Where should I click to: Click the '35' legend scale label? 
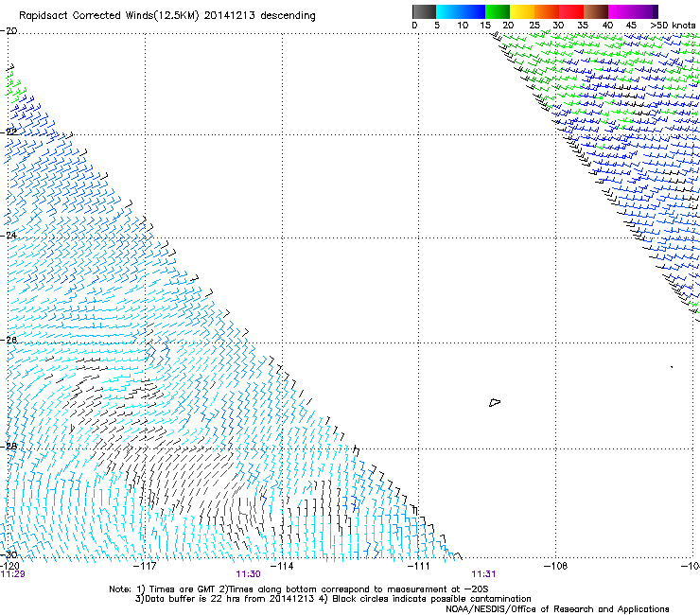tap(583, 26)
